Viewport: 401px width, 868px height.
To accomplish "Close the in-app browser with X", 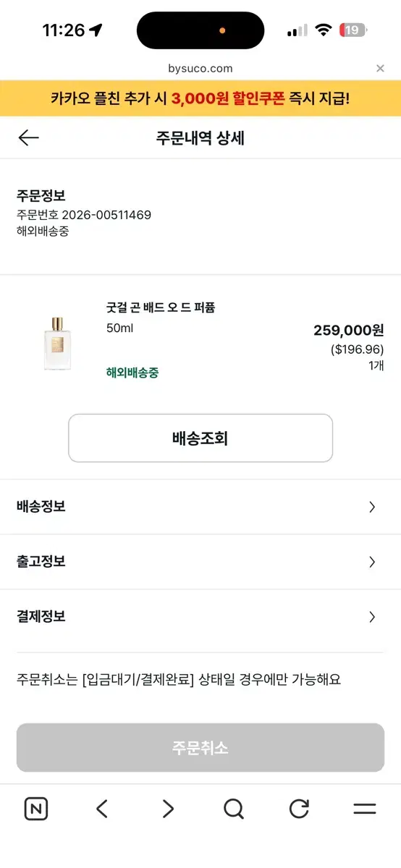I will click(380, 68).
